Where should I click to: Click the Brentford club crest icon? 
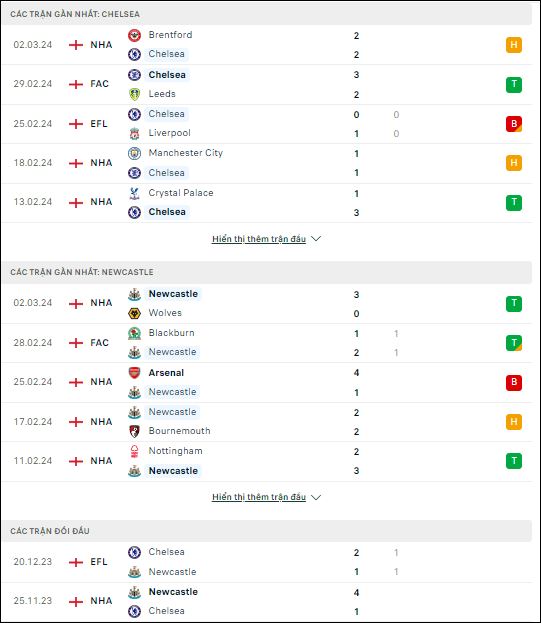click(x=134, y=35)
